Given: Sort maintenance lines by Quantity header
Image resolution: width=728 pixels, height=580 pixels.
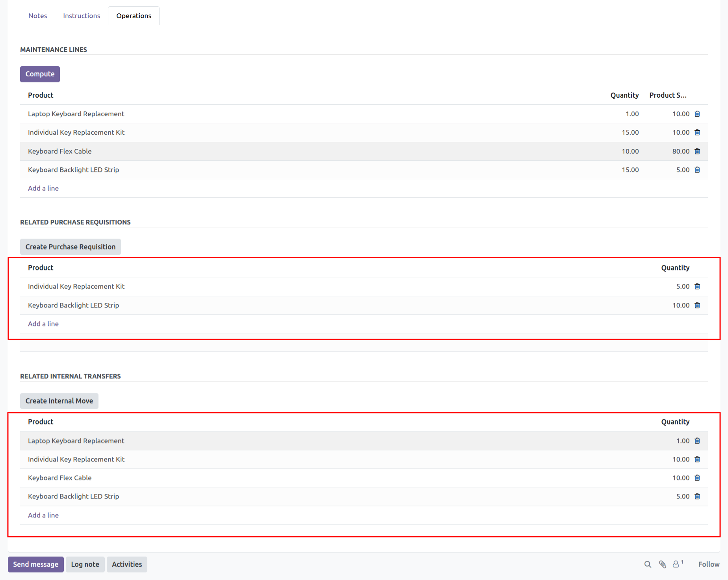Looking at the screenshot, I should (624, 95).
